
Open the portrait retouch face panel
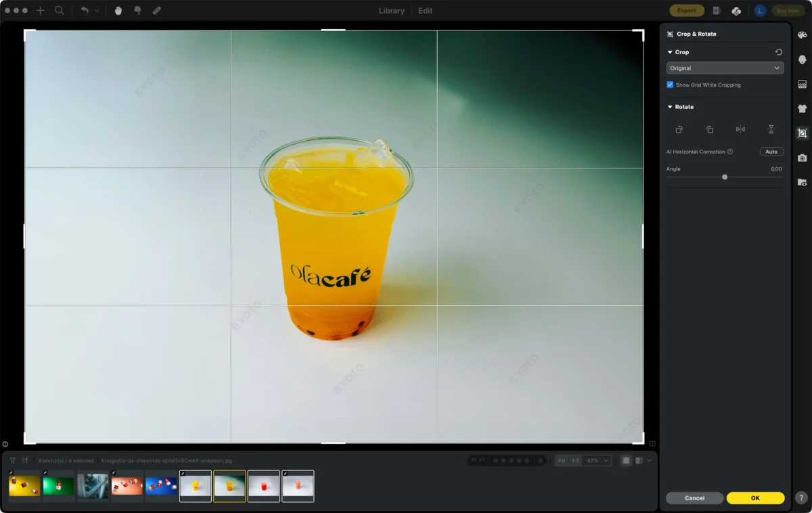(803, 60)
